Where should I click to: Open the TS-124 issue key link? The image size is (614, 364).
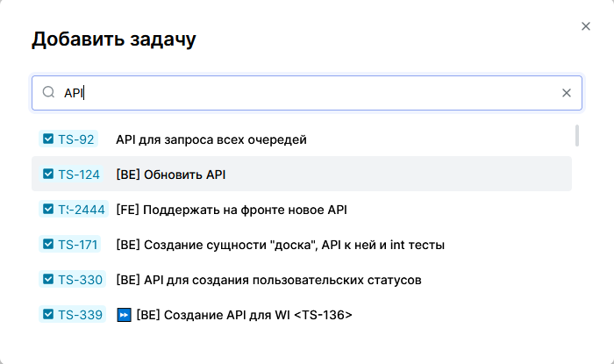(x=79, y=175)
